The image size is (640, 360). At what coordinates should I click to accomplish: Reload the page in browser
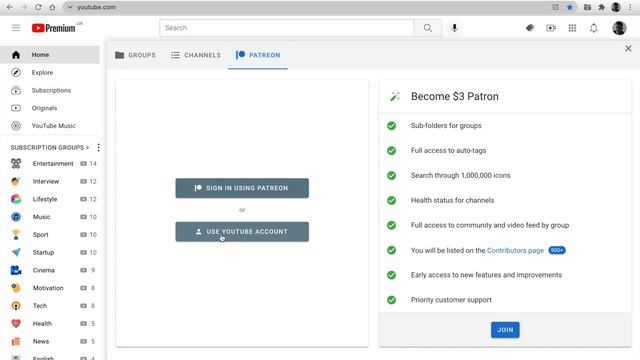[x=38, y=7]
